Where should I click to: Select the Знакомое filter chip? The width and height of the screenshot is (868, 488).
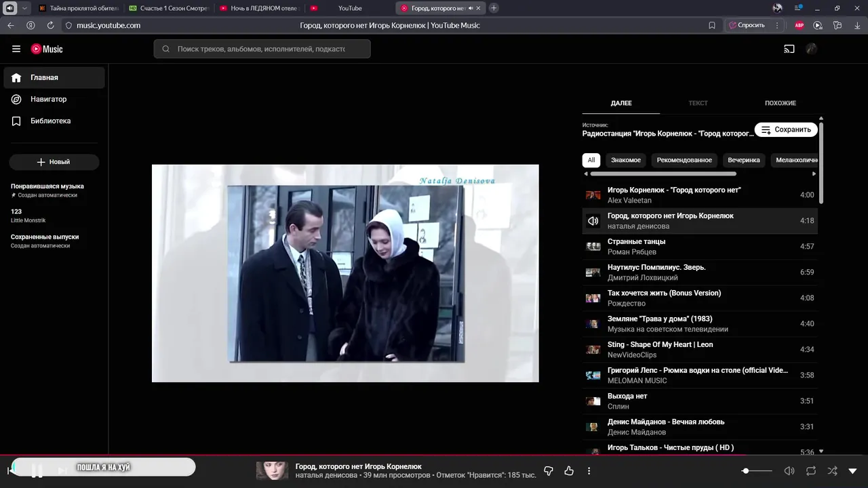click(x=626, y=160)
